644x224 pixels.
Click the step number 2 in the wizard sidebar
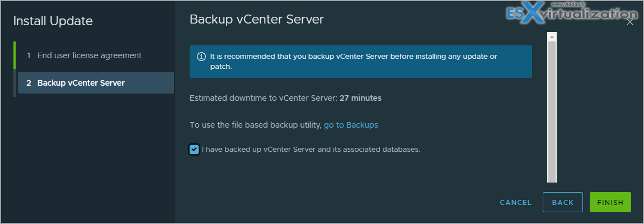[29, 83]
